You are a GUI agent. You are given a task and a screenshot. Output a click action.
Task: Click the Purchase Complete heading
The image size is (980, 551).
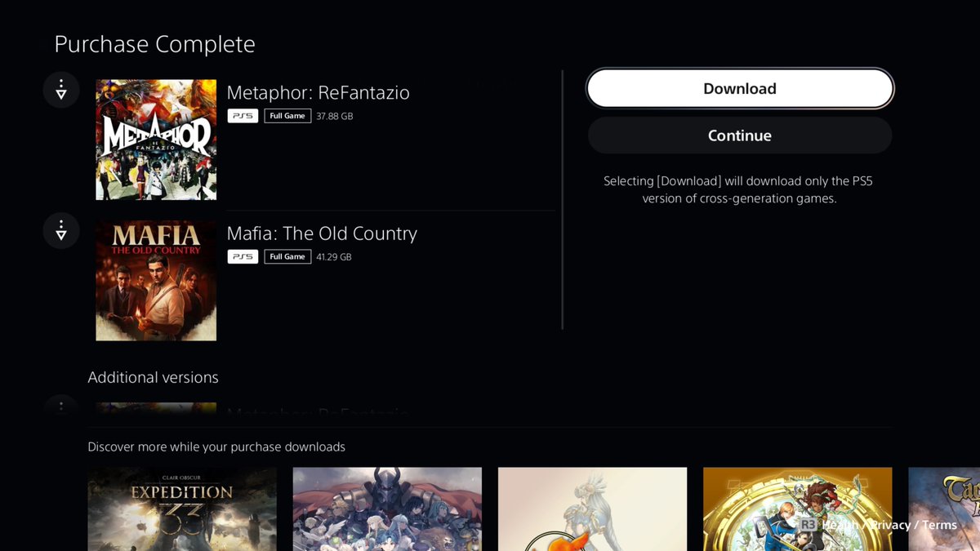[x=154, y=43]
